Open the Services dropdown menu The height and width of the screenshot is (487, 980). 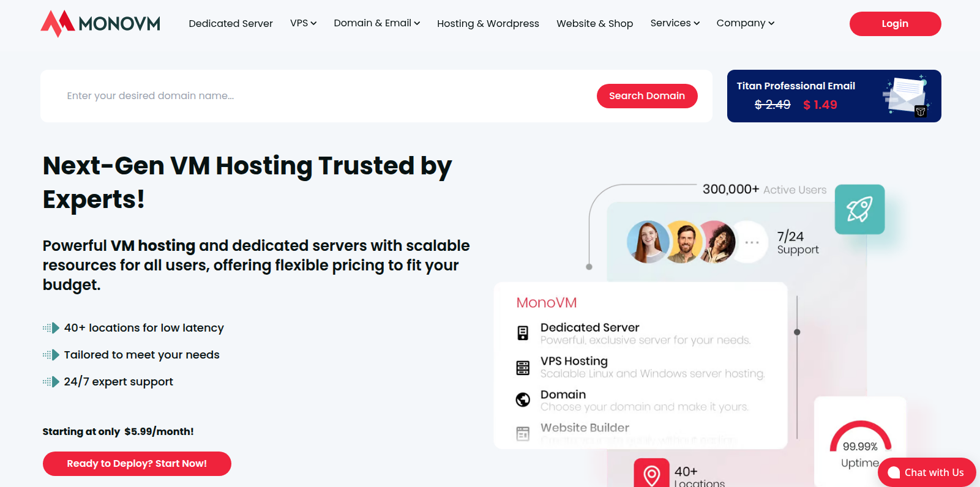click(675, 23)
